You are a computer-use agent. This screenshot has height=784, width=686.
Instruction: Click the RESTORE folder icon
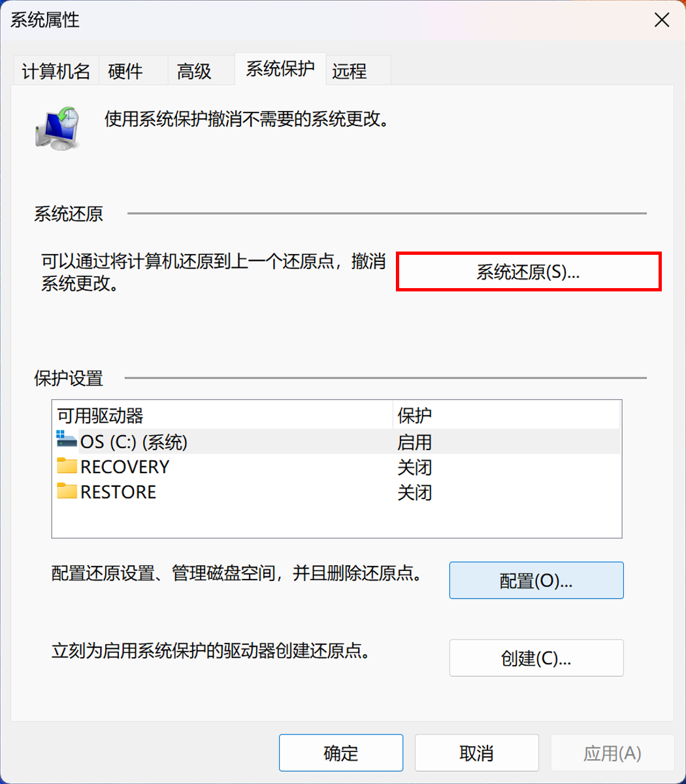(67, 491)
